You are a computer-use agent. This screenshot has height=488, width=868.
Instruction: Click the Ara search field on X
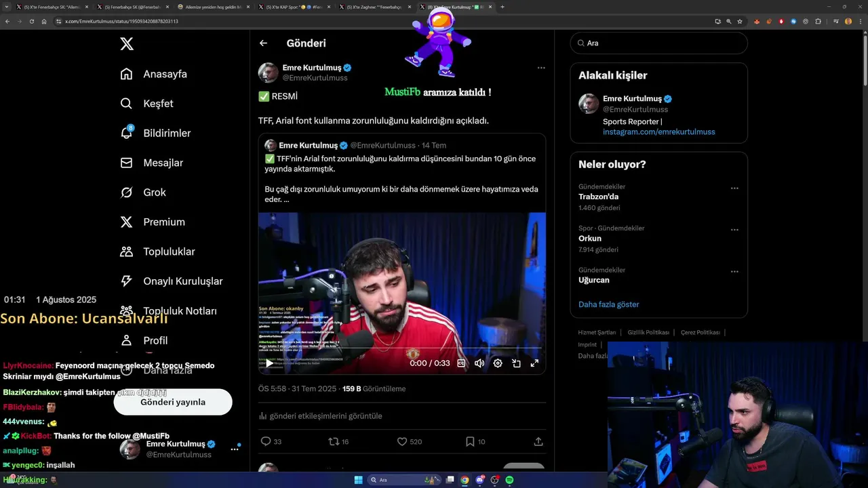point(659,43)
